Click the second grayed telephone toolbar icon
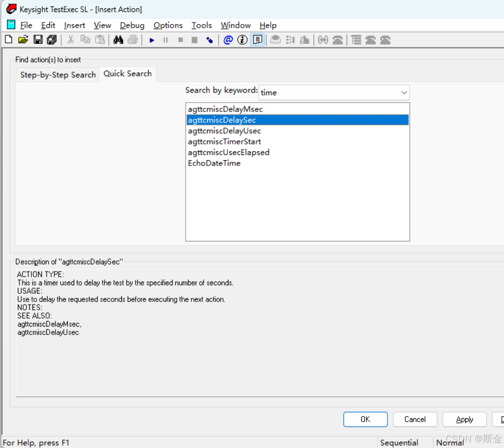504x448 pixels. pos(371,40)
